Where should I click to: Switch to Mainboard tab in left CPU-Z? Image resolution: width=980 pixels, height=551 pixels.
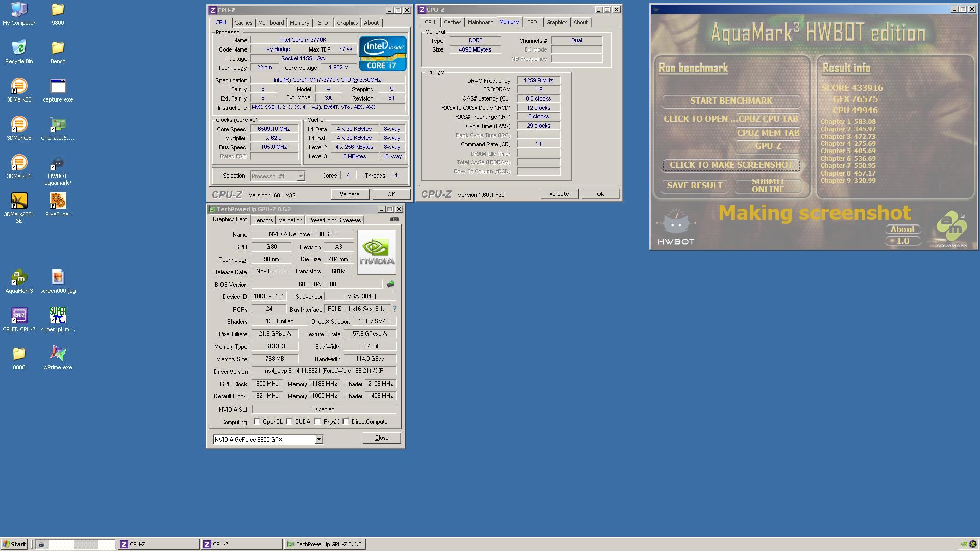pyautogui.click(x=271, y=23)
